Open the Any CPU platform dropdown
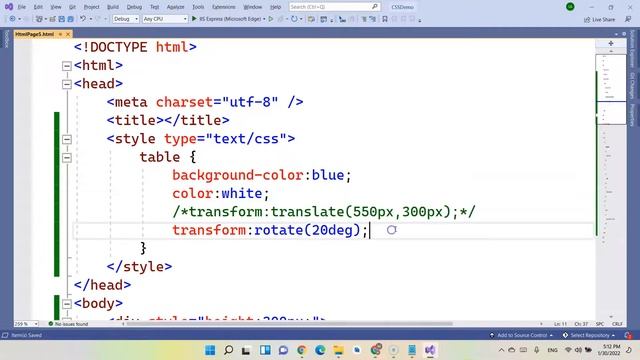The width and height of the screenshot is (640, 360). [x=165, y=19]
